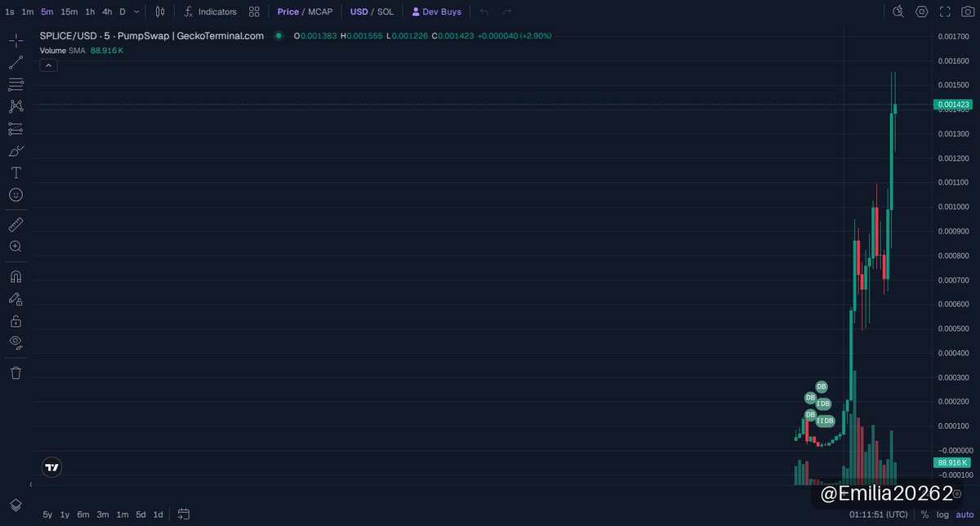Viewport: 980px width, 526px height.
Task: Select the 1h timeframe
Action: point(90,11)
